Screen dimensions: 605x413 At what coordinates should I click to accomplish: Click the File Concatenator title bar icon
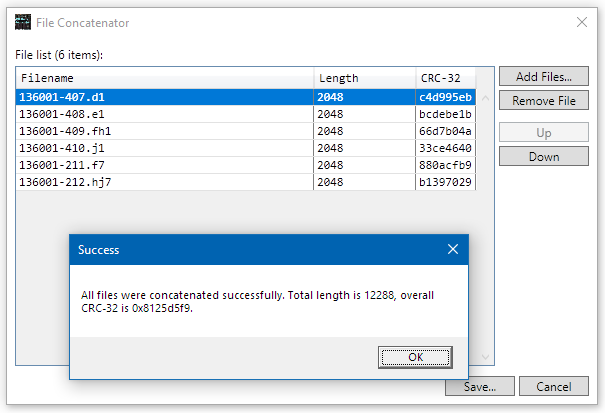[22, 22]
